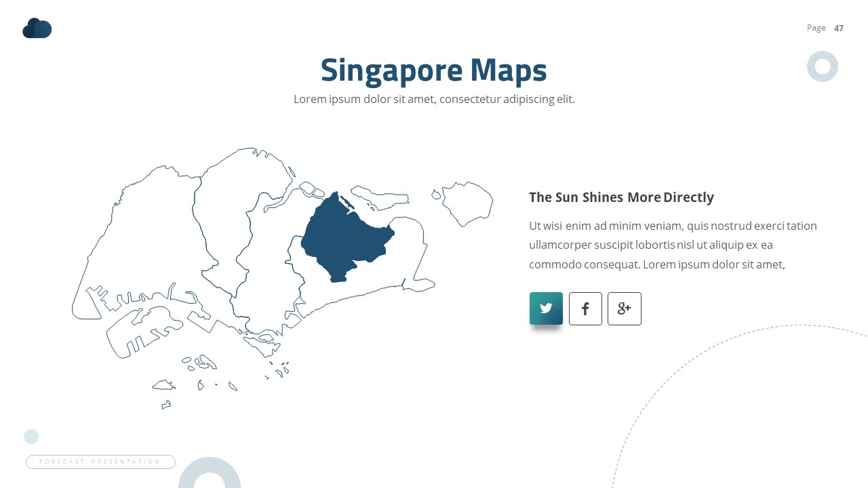Click the Page label in the header
The height and width of the screenshot is (488, 868).
[816, 27]
